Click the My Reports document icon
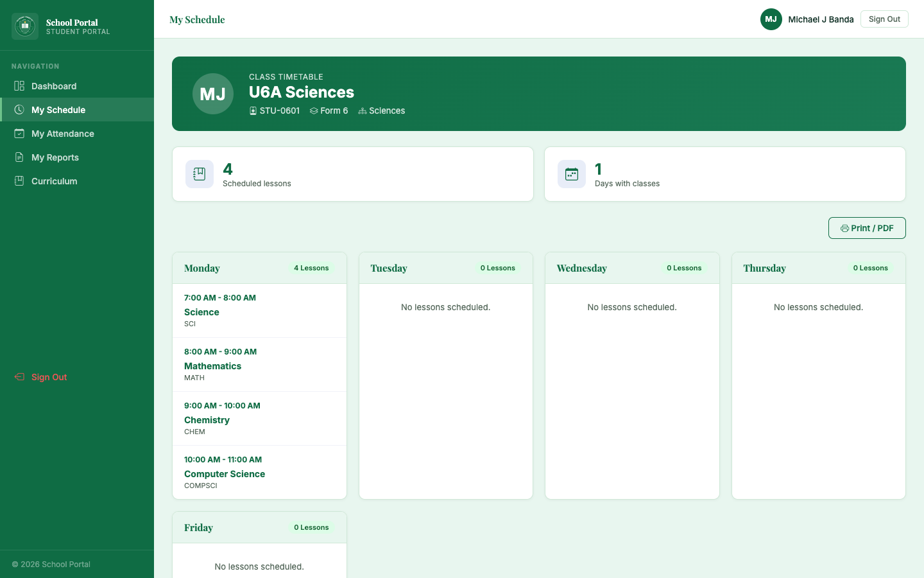 19,157
